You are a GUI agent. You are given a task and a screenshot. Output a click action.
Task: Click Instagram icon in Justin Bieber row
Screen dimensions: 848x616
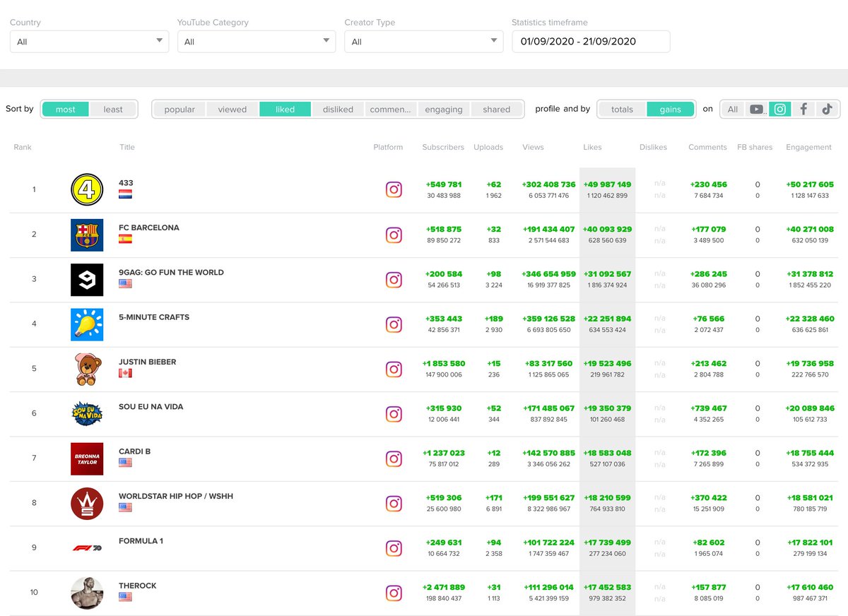[394, 369]
